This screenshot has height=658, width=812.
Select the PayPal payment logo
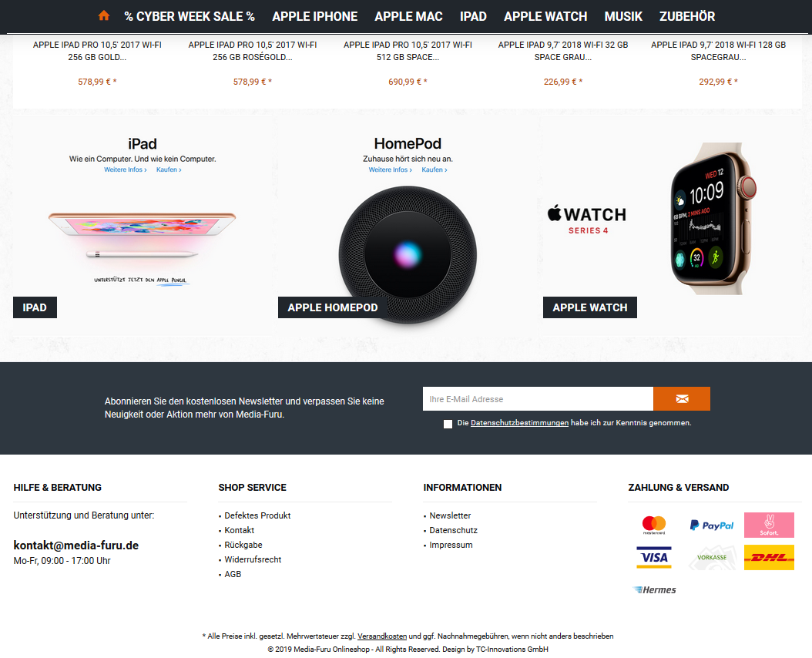(712, 525)
